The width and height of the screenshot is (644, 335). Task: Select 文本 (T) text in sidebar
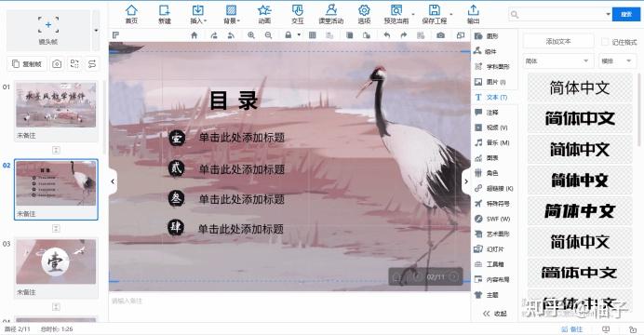coord(491,97)
